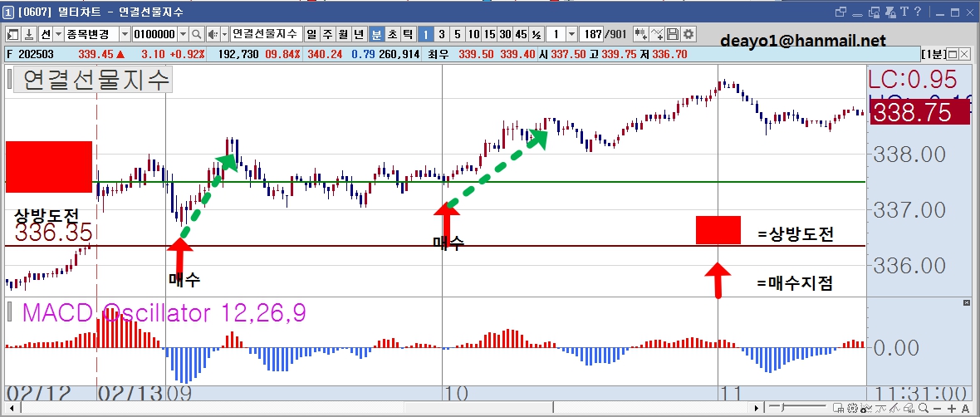
Task: Click the font T icon in title bar
Action: pos(904,12)
